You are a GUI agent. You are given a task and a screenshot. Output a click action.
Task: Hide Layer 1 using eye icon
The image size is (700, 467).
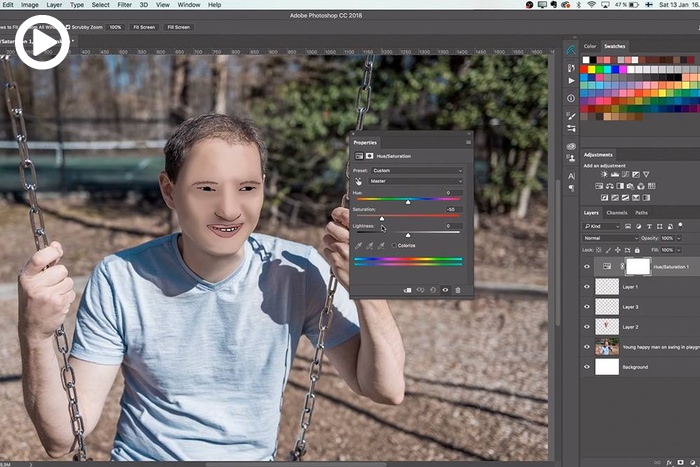click(x=587, y=287)
